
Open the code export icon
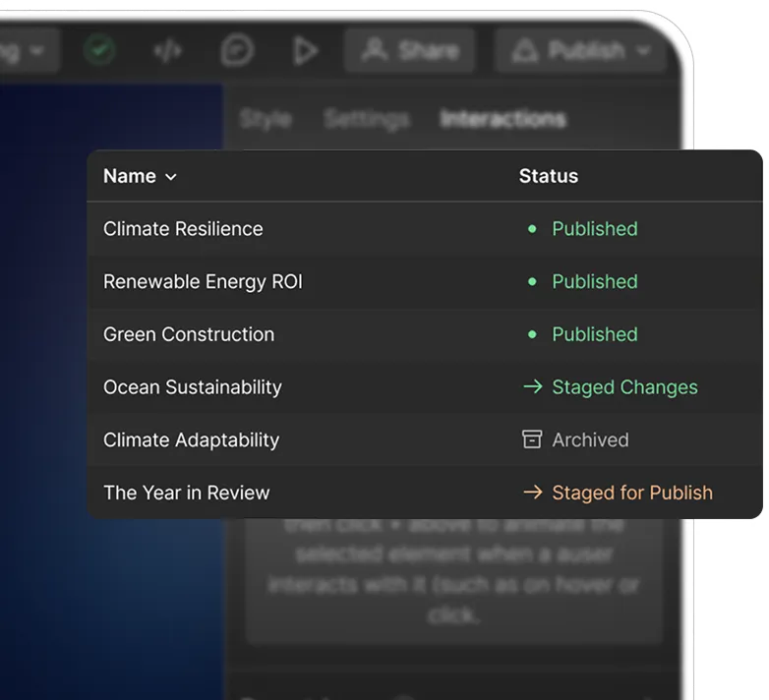click(x=168, y=50)
